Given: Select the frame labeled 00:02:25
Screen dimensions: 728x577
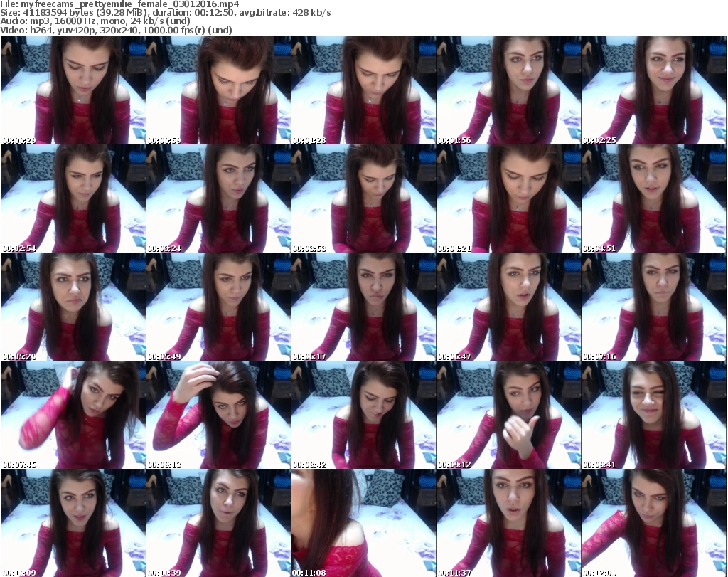Looking at the screenshot, I should click(x=654, y=90).
